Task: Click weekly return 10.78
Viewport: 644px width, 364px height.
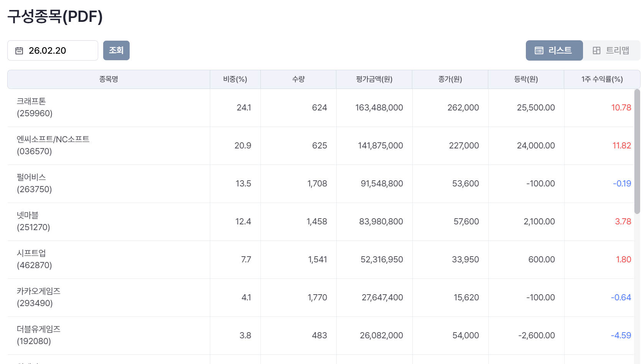Action: click(621, 107)
